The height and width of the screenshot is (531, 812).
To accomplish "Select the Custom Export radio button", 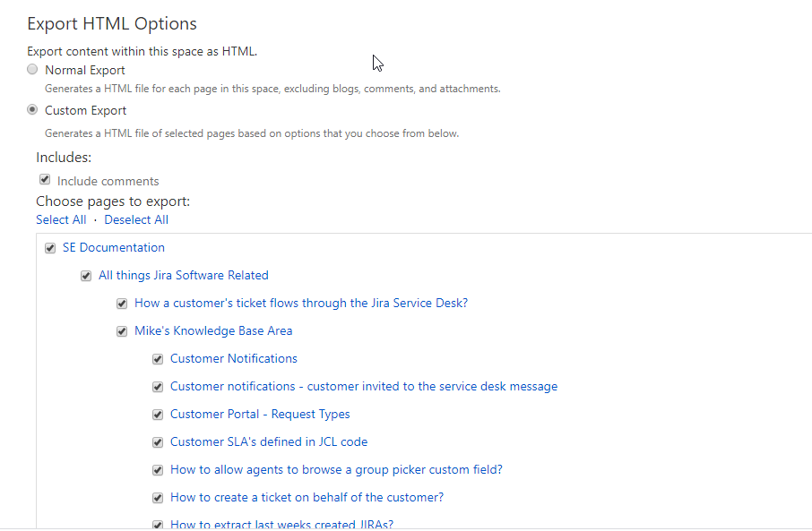I will pyautogui.click(x=33, y=110).
